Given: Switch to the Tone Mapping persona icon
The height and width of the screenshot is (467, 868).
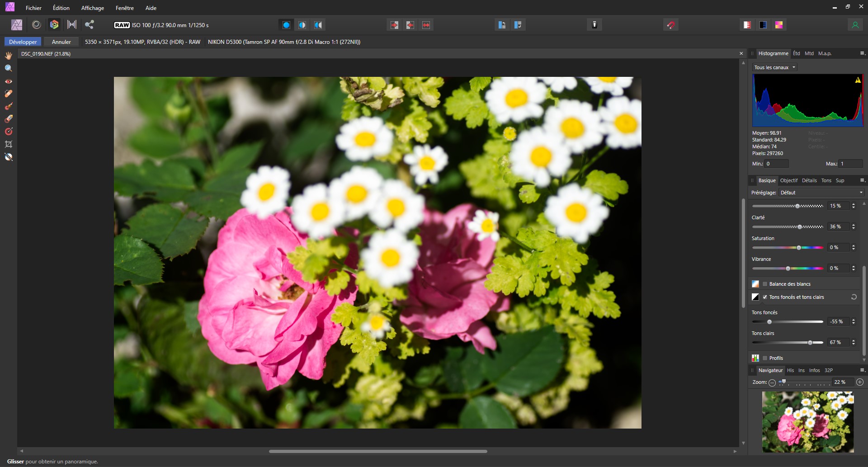Looking at the screenshot, I should coord(72,25).
